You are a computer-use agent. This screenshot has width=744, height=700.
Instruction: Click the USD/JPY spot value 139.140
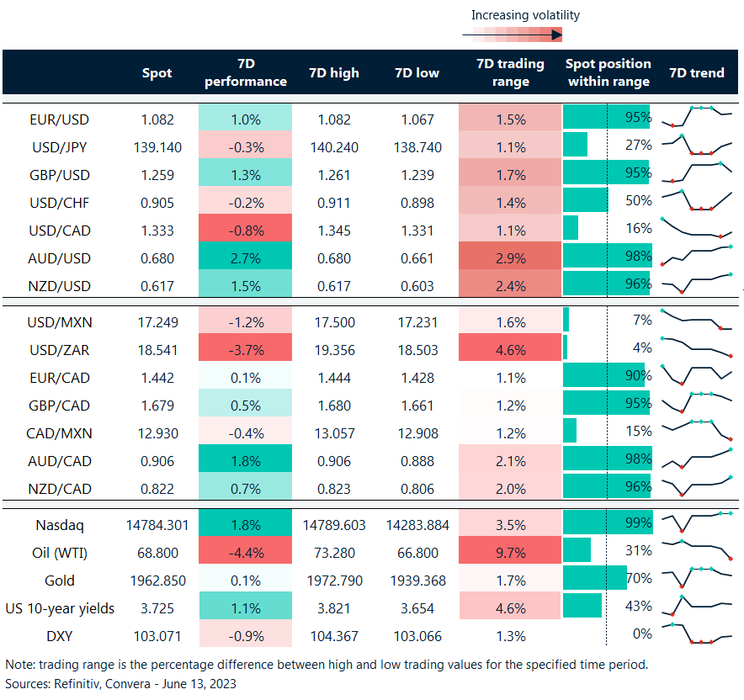[x=157, y=147]
